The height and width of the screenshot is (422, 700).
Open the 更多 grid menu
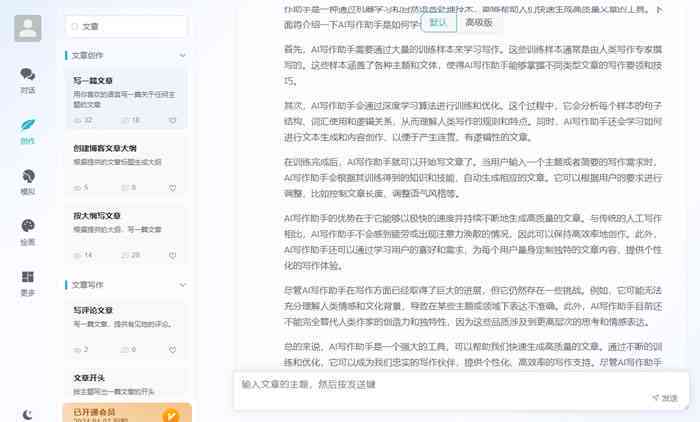[x=28, y=283]
